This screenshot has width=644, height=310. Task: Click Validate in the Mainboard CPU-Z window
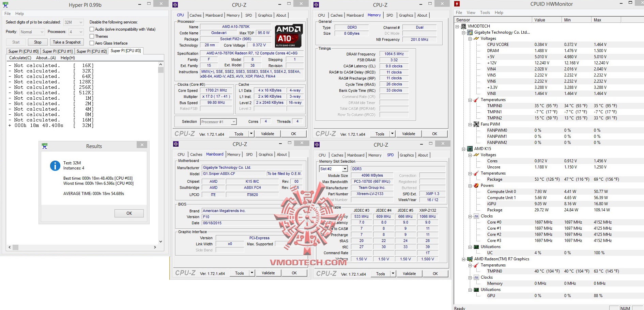pyautogui.click(x=268, y=273)
